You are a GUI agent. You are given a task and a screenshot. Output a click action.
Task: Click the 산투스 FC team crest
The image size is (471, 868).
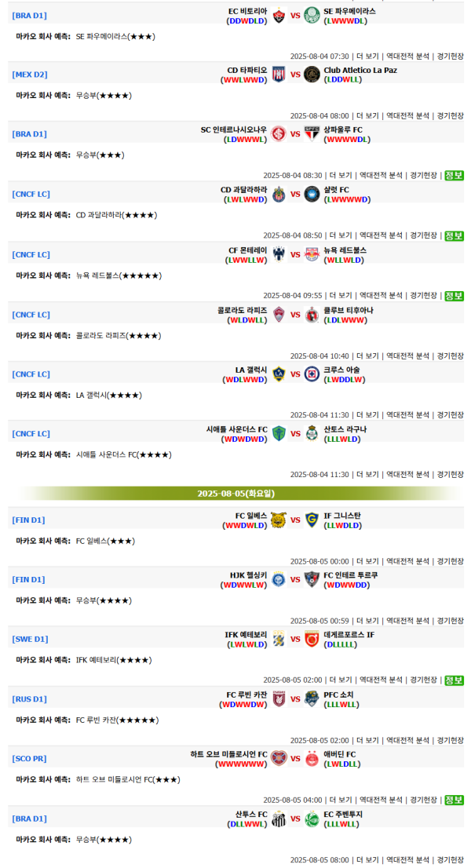[x=279, y=819]
